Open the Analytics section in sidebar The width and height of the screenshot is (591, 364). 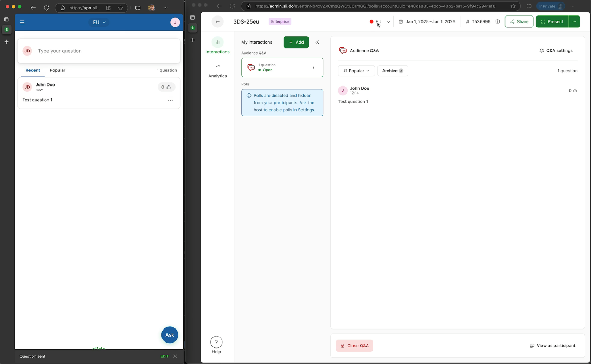[x=217, y=71]
